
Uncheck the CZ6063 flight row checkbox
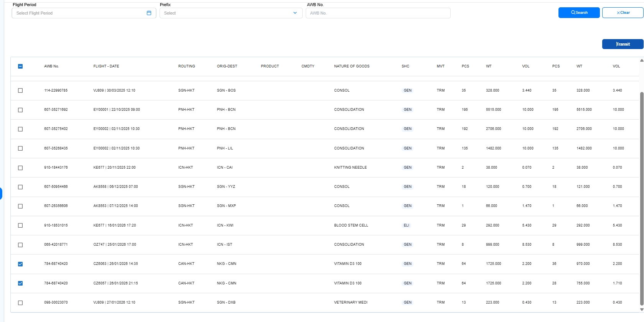point(20,264)
